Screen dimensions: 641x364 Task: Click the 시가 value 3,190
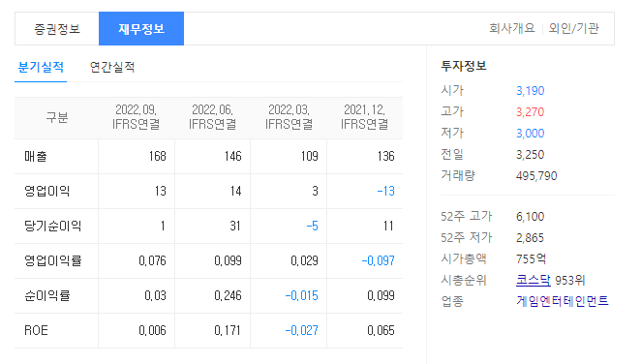[x=531, y=91]
